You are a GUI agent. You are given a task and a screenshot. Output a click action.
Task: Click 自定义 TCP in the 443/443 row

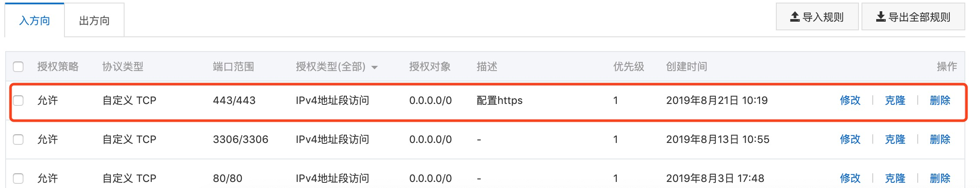129,100
